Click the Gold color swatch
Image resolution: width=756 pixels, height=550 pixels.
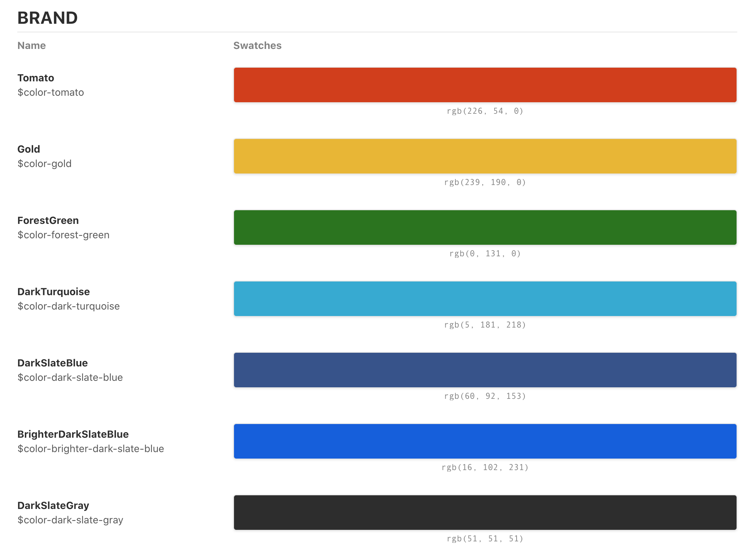pyautogui.click(x=485, y=156)
